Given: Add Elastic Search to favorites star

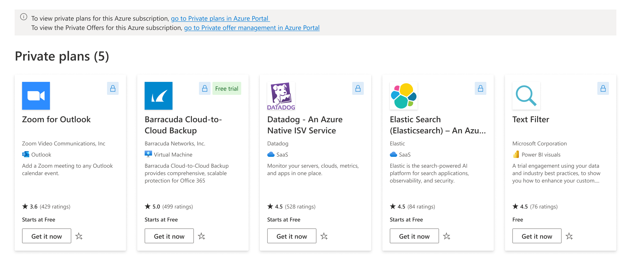Looking at the screenshot, I should coord(446,236).
